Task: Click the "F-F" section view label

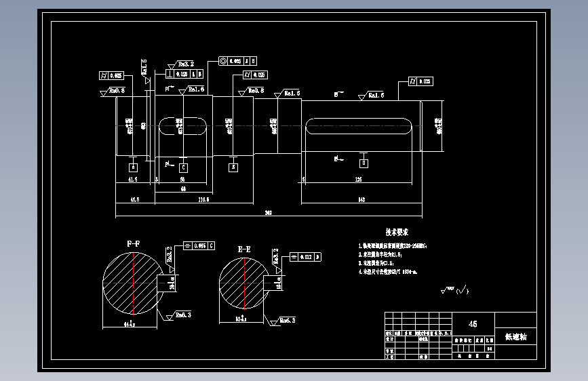Action: click(x=133, y=244)
